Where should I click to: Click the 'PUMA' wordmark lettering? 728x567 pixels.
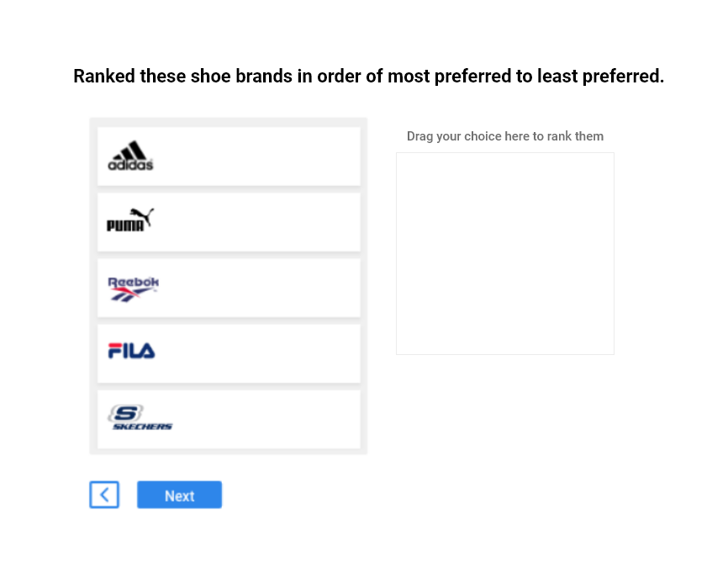(x=124, y=225)
